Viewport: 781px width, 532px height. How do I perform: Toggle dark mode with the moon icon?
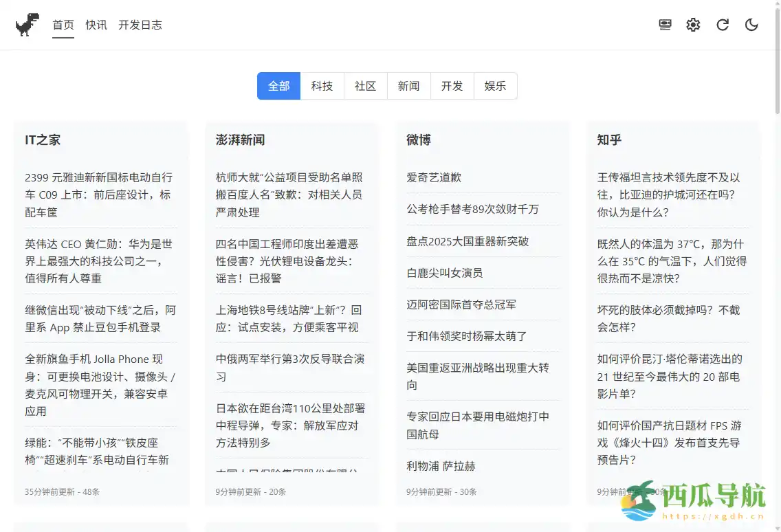click(x=751, y=24)
